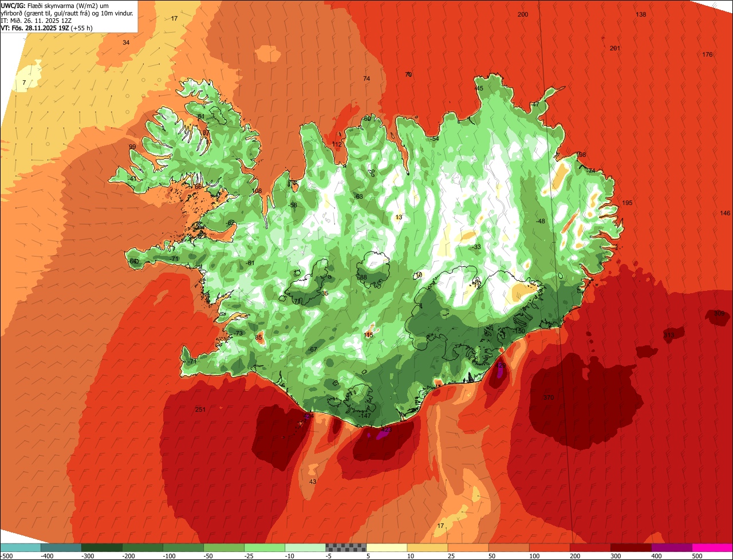The height and width of the screenshot is (560, 733).
Task: Click the map value "88" on central glacier
Action: (x=363, y=277)
